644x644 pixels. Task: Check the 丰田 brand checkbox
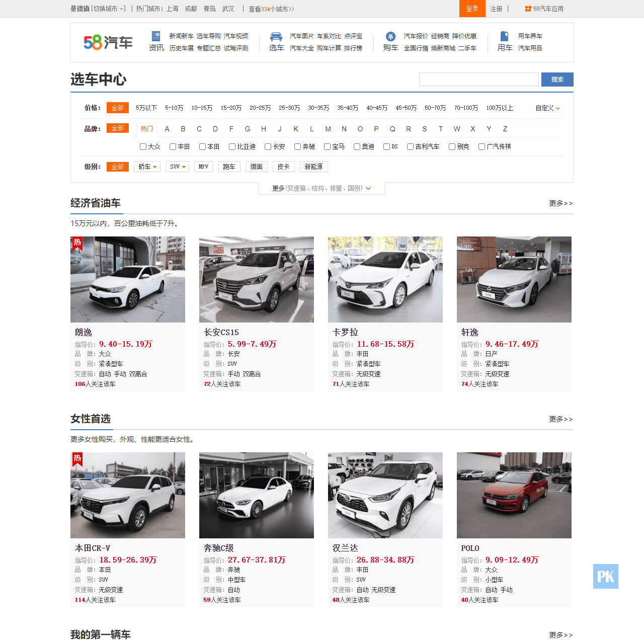point(173,146)
